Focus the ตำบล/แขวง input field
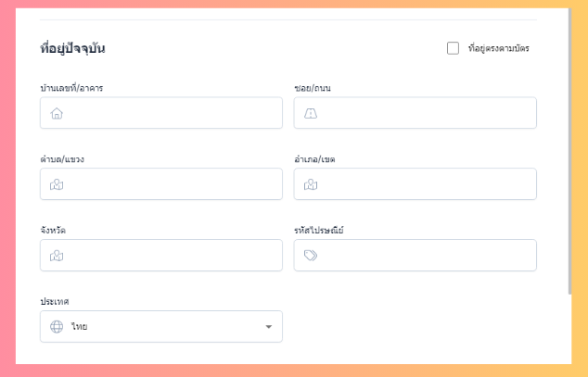 pos(172,184)
